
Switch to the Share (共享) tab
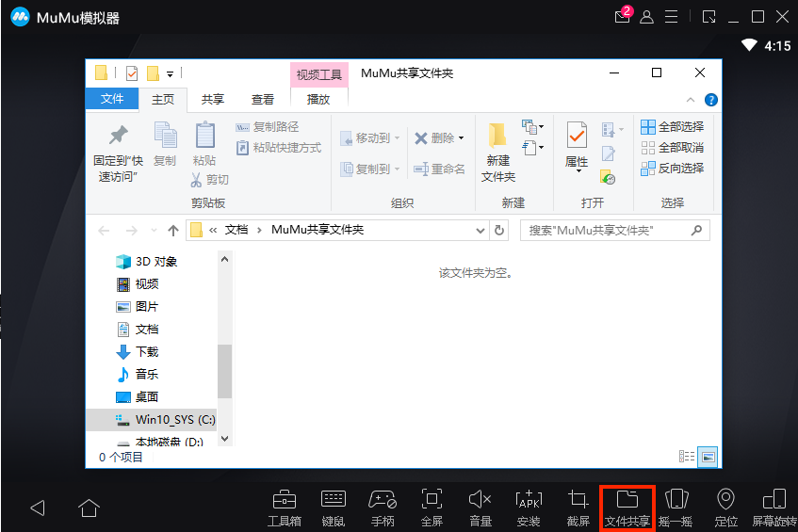(212, 99)
